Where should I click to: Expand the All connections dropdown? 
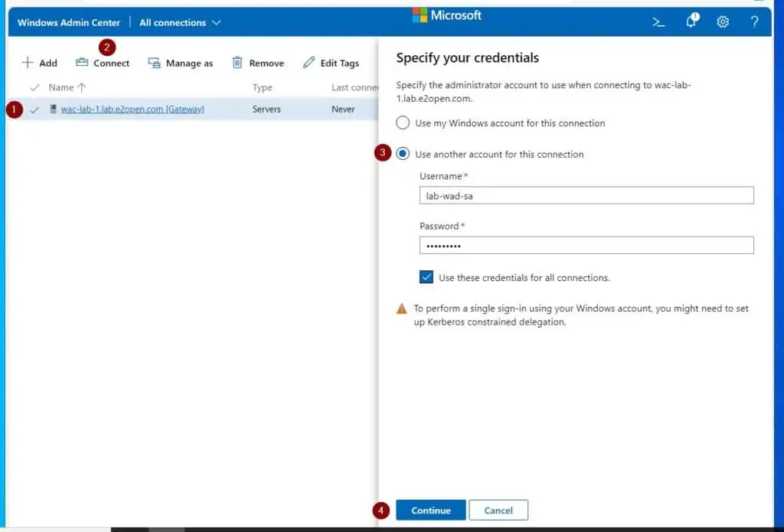pos(180,22)
